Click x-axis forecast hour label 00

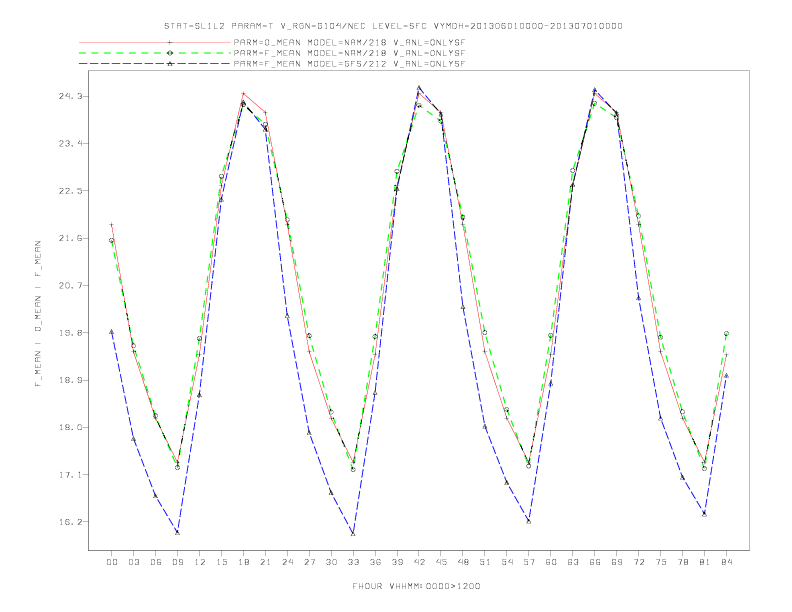click(112, 562)
